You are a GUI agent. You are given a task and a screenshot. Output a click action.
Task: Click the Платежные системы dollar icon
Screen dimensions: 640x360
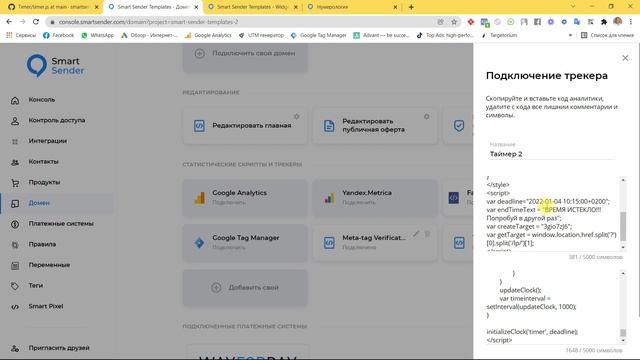tap(15, 224)
